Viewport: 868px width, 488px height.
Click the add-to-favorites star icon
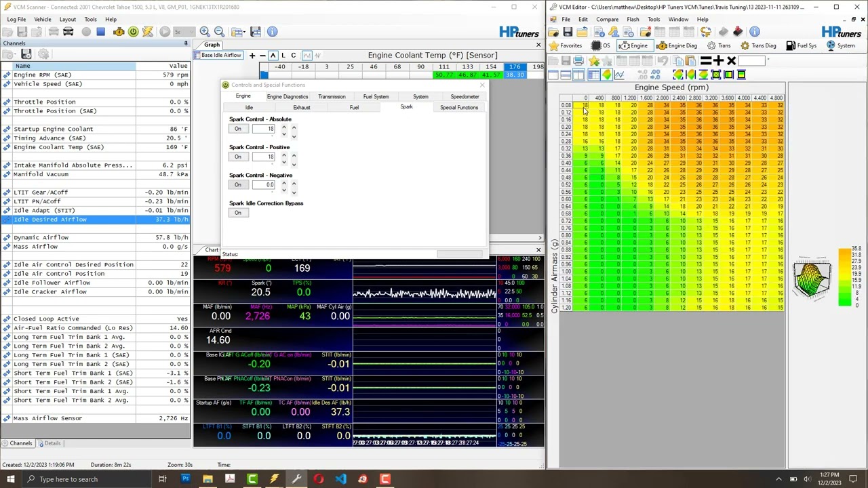tap(594, 61)
